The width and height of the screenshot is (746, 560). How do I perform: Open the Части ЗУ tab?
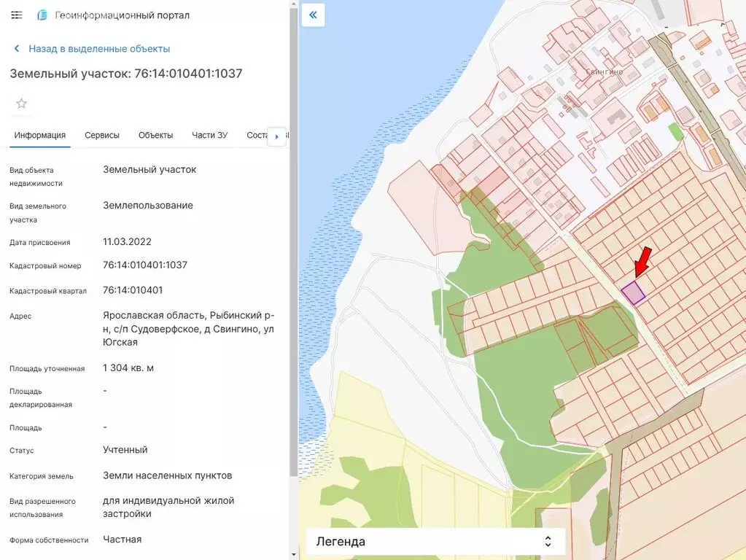209,135
